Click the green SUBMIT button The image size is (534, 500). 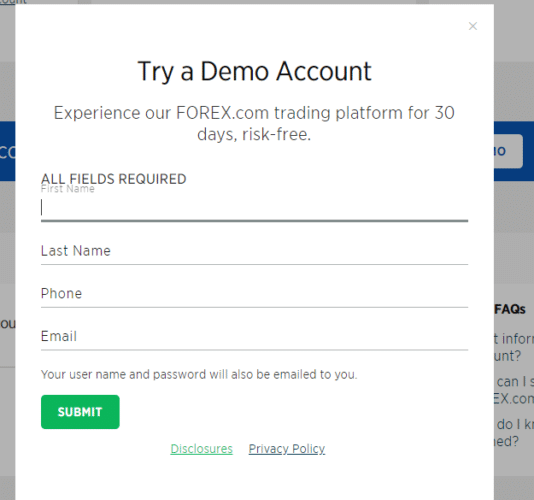point(80,412)
